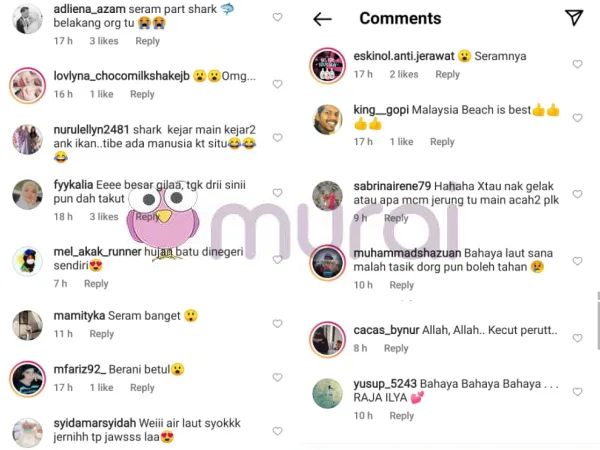
Task: Like adliena_azam's shark comment
Action: point(277,17)
